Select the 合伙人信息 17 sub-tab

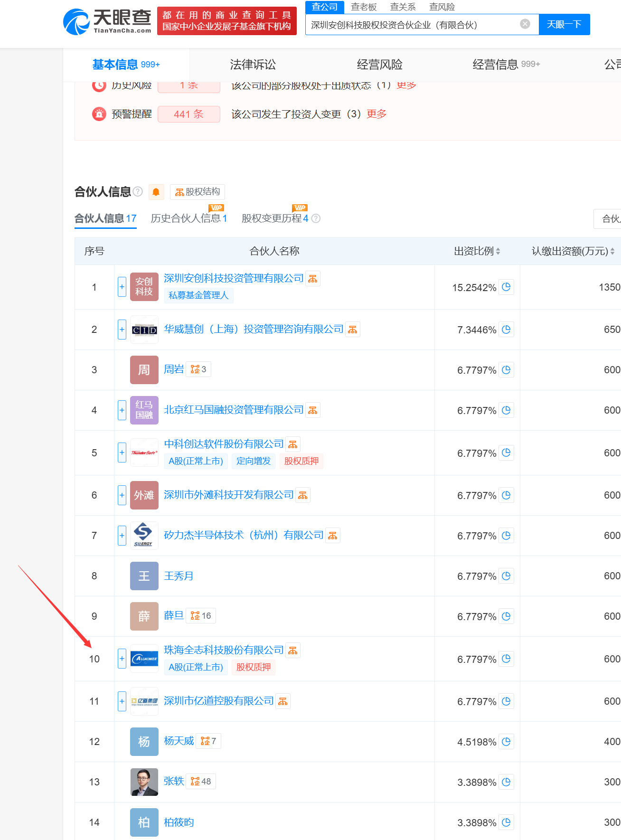pos(105,218)
